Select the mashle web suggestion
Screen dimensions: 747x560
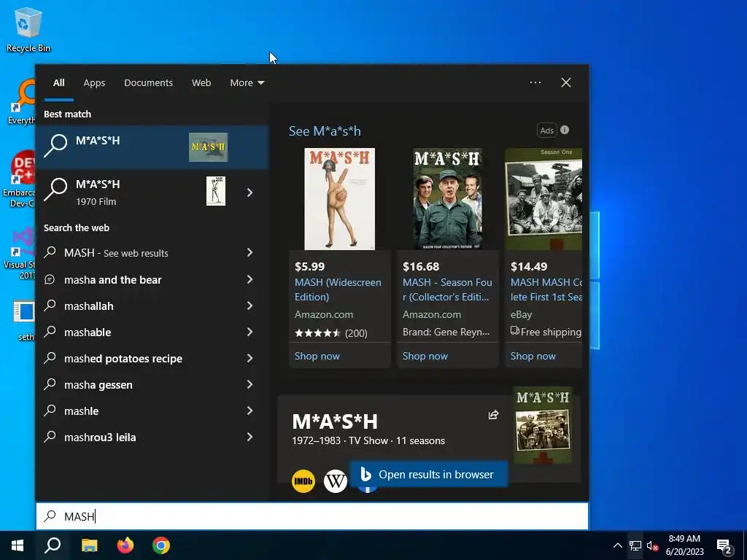point(152,411)
